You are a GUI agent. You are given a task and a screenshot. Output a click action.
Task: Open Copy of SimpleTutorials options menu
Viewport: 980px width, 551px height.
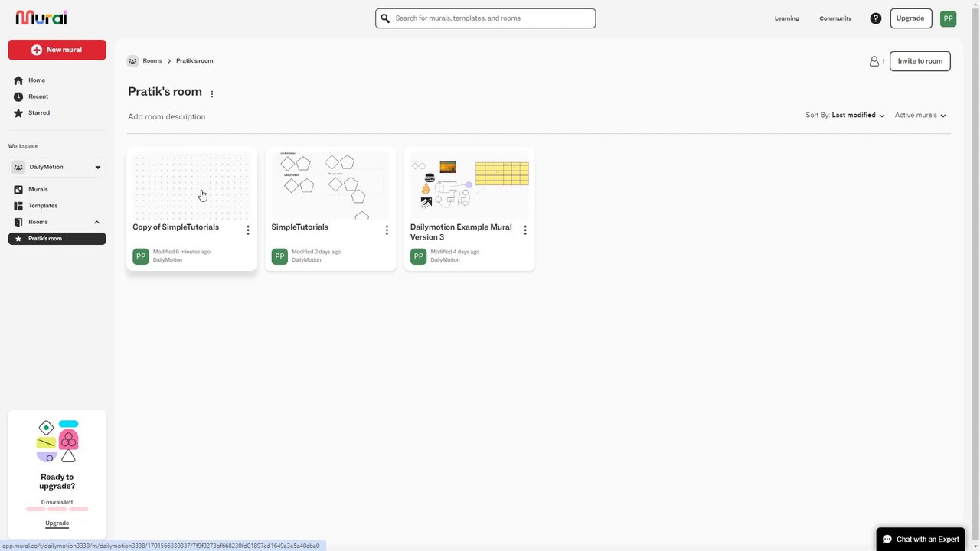click(247, 230)
